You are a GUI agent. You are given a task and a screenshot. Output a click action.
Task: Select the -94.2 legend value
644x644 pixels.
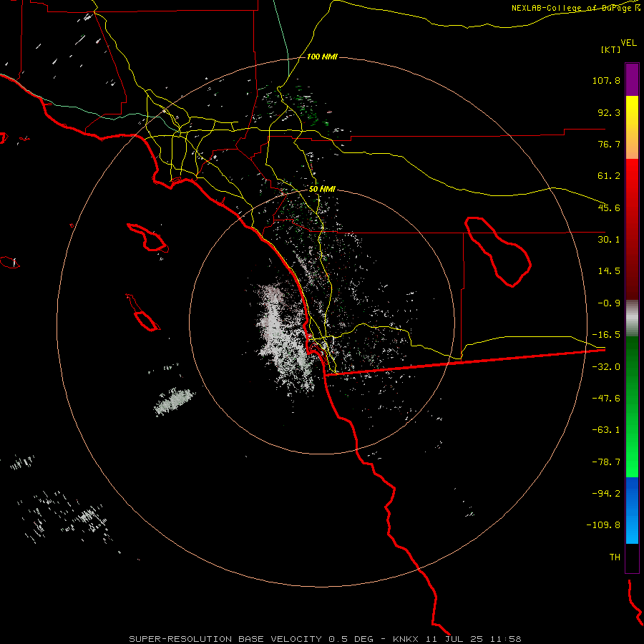606,493
